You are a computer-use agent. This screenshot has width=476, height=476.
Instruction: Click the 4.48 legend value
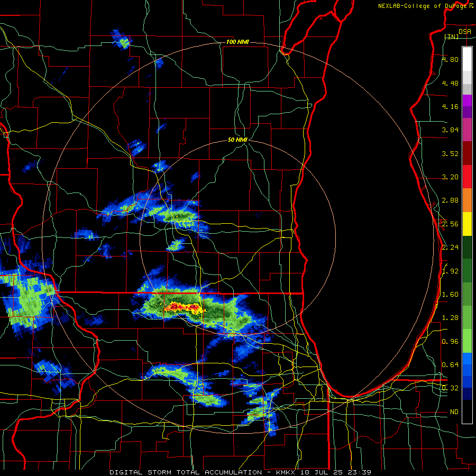click(450, 83)
